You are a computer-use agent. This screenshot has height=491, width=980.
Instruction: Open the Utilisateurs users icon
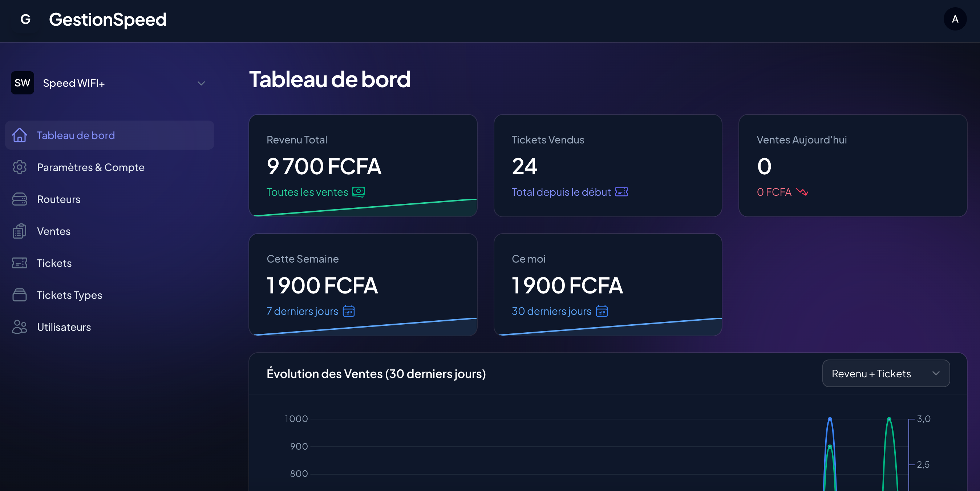click(19, 327)
